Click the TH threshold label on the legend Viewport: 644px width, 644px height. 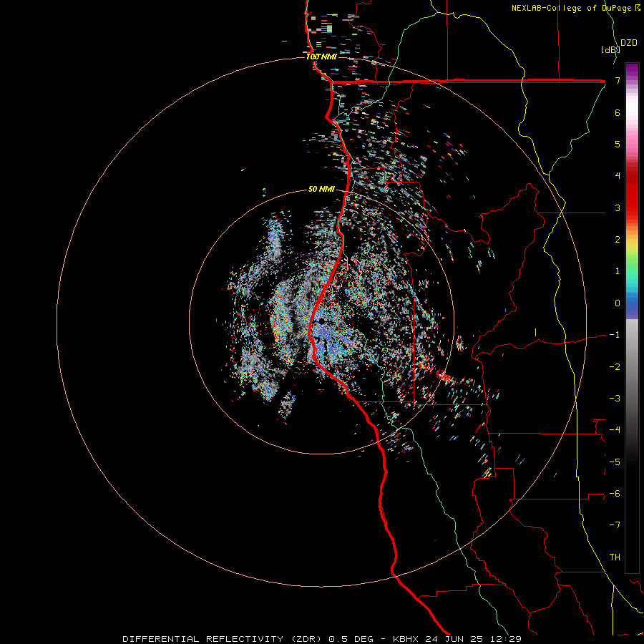tap(615, 557)
